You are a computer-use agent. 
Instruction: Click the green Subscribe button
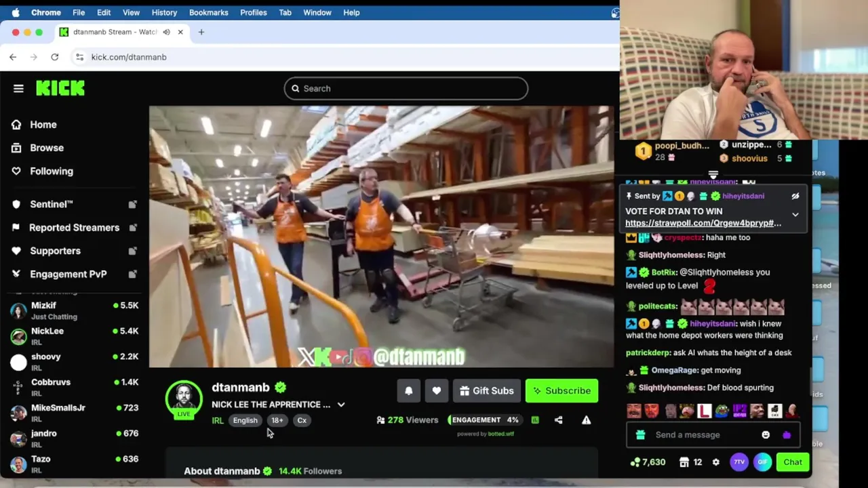(561, 391)
